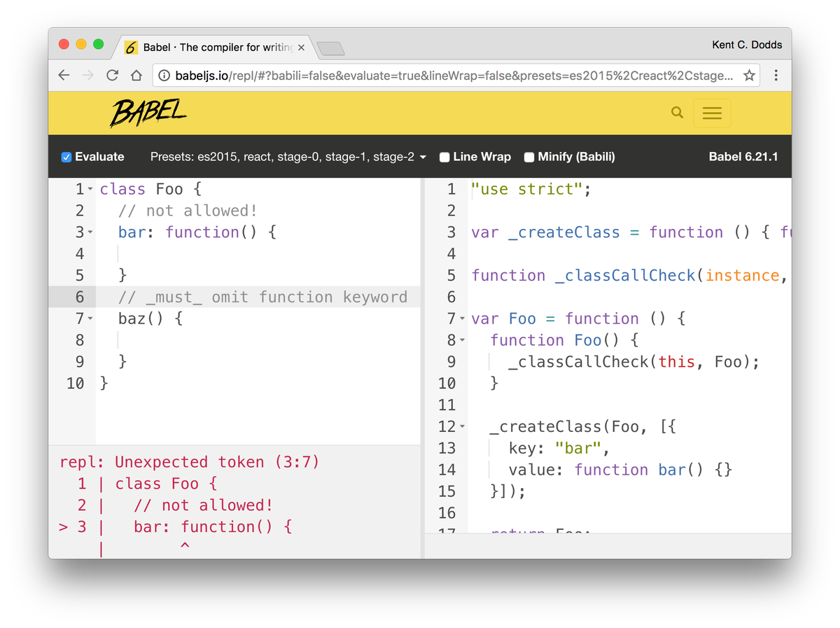Click the site info icon in address bar

164,76
